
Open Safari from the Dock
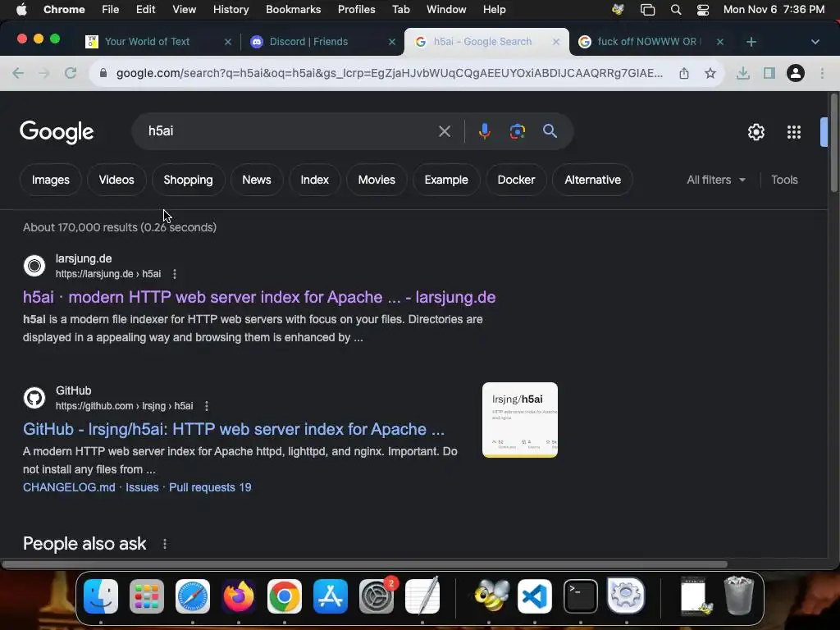tap(193, 596)
